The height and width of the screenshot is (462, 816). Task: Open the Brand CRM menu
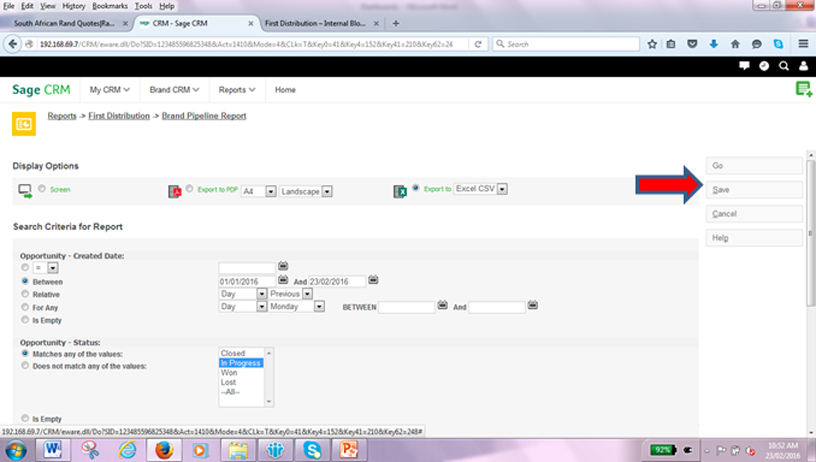[174, 90]
